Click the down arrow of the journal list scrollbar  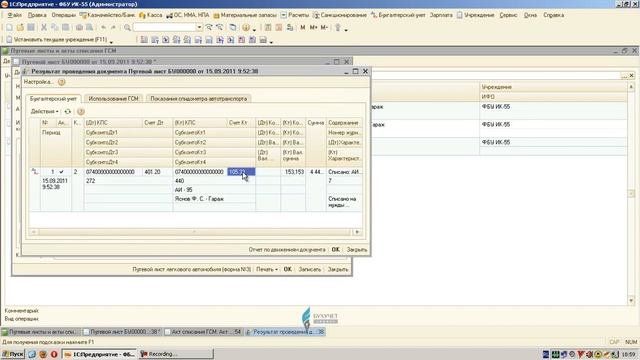click(631, 301)
